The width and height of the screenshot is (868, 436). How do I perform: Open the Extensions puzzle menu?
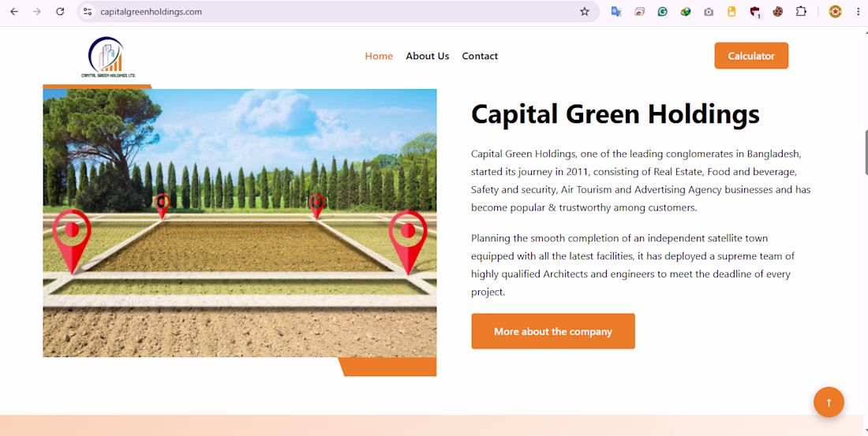801,12
